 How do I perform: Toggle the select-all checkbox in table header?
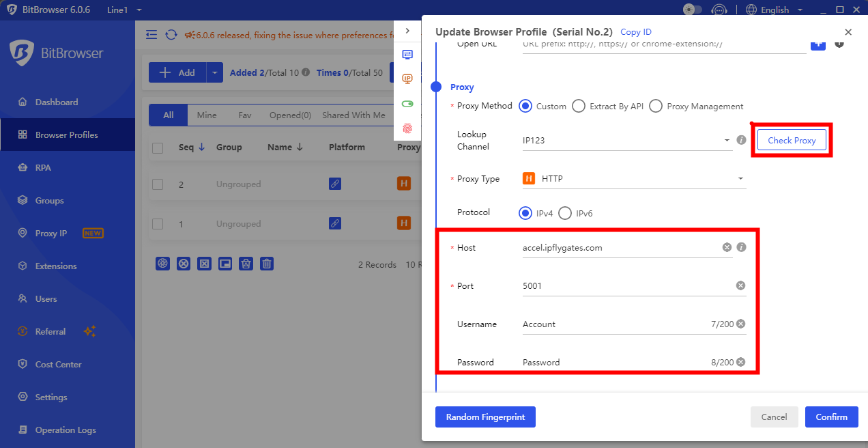point(158,148)
